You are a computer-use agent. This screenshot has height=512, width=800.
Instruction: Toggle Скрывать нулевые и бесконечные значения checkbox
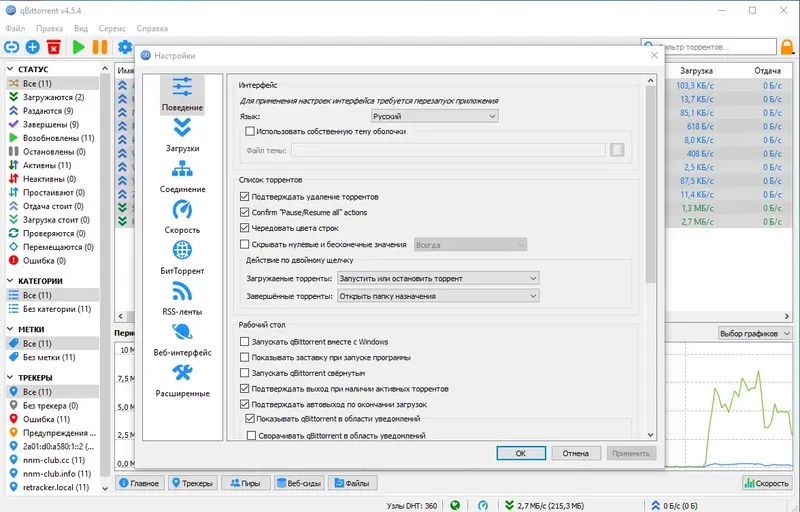pos(244,244)
